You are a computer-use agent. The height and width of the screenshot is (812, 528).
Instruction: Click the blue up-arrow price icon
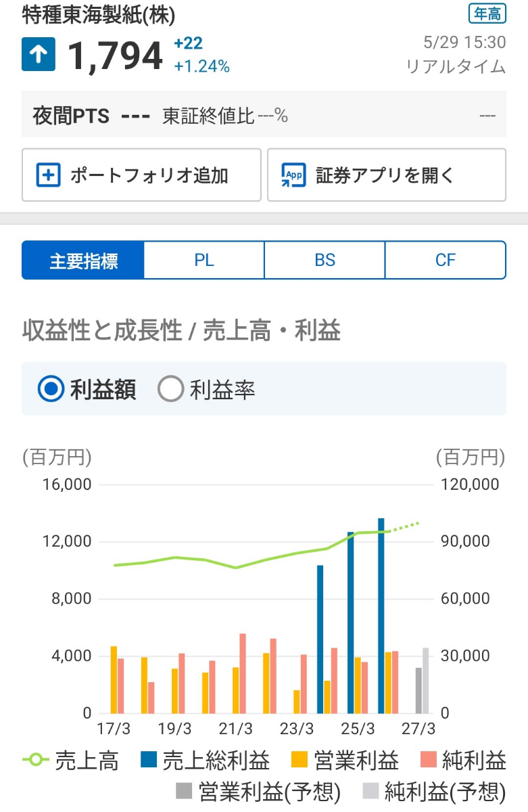tap(39, 55)
